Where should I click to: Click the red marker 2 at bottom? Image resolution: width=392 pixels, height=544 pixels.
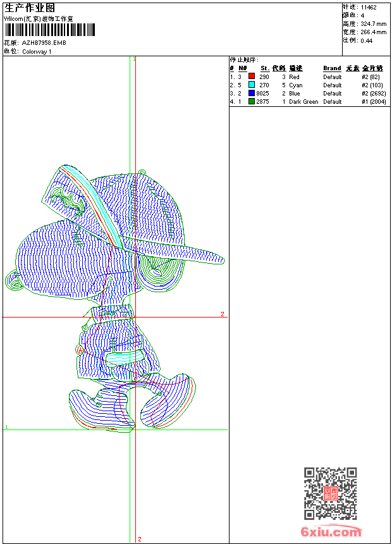tap(139, 540)
